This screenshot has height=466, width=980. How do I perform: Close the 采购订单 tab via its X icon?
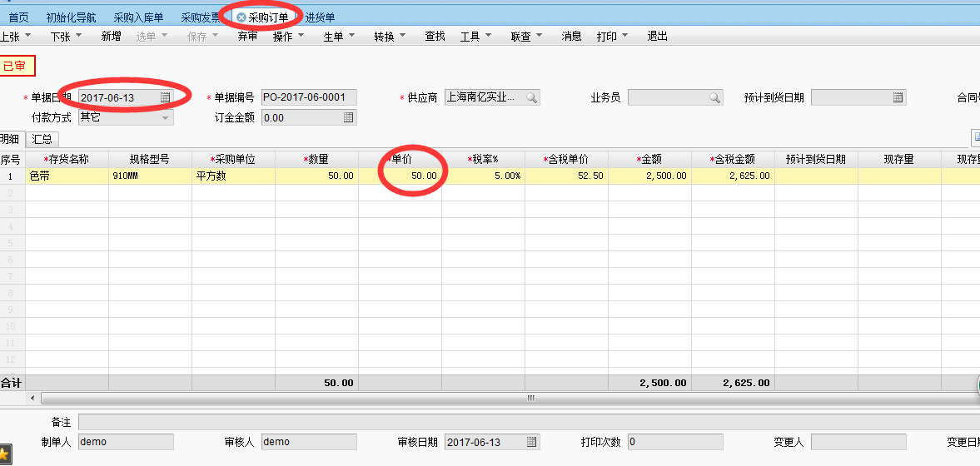click(241, 17)
